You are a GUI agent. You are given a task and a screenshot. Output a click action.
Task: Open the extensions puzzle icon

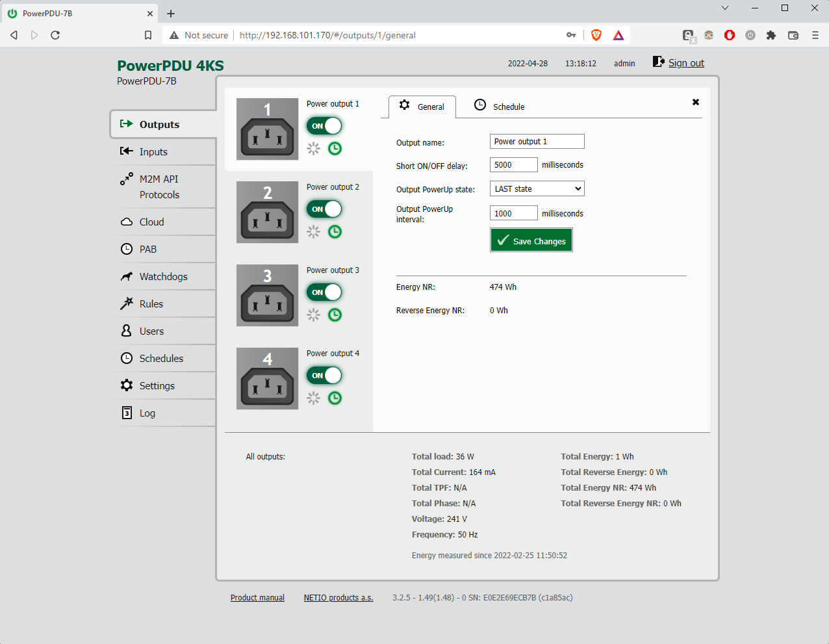[771, 35]
